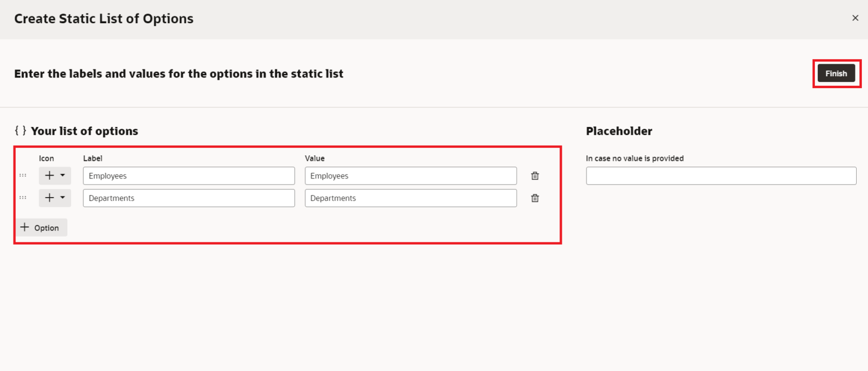Delete the Departments option using its trash icon
The image size is (868, 371).
535,198
